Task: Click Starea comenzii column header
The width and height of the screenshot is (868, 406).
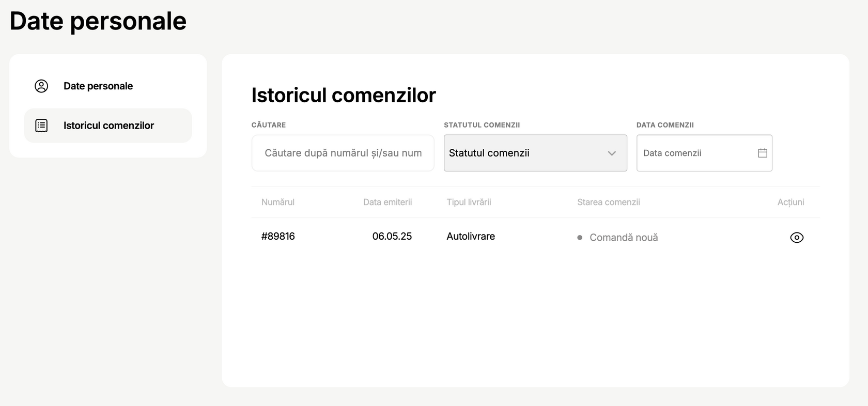Action: point(608,202)
